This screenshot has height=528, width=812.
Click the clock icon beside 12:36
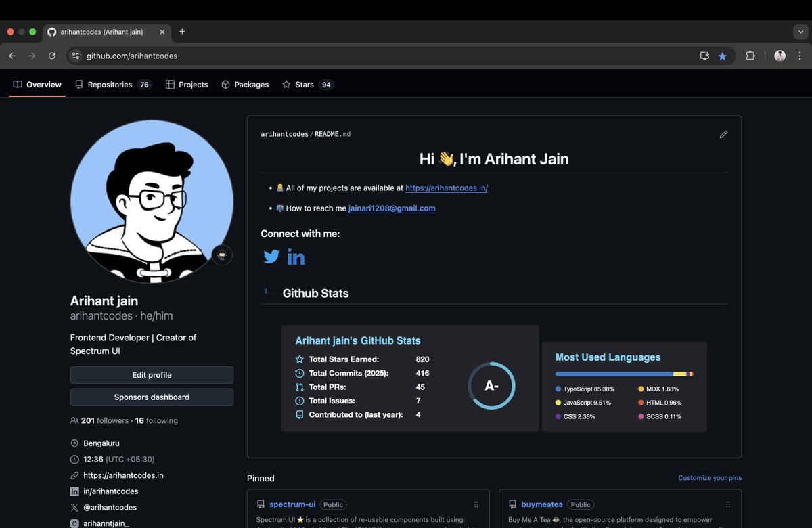pos(74,460)
